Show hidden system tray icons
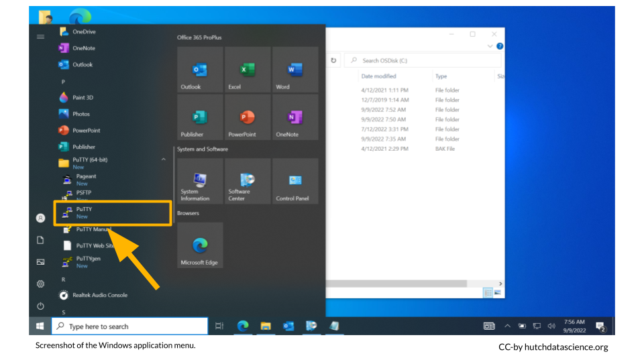 point(508,326)
